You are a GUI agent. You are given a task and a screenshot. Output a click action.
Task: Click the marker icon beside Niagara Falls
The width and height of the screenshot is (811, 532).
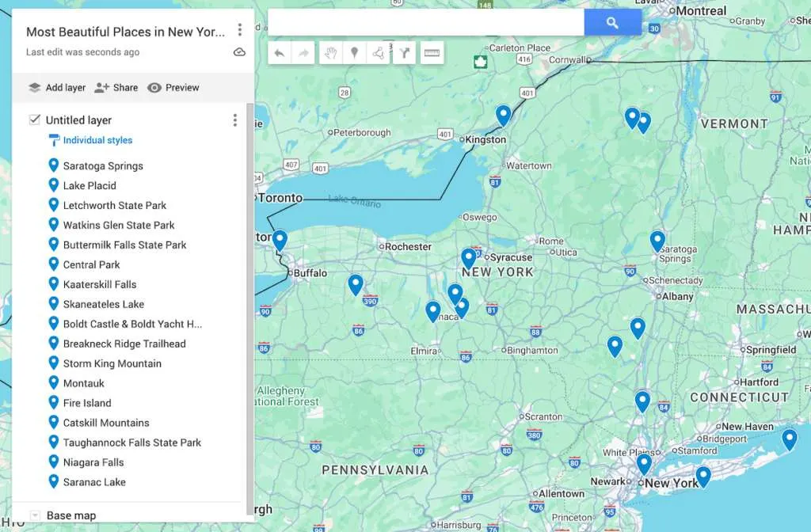pos(53,462)
